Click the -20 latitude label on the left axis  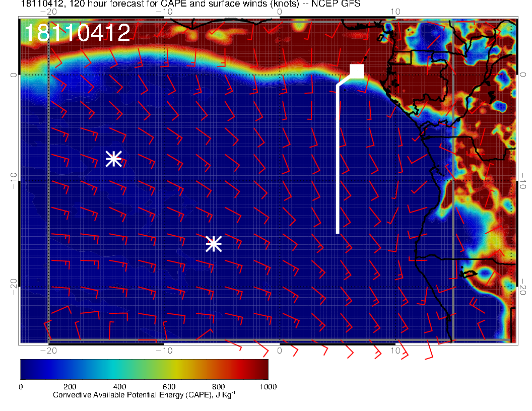(x=14, y=287)
